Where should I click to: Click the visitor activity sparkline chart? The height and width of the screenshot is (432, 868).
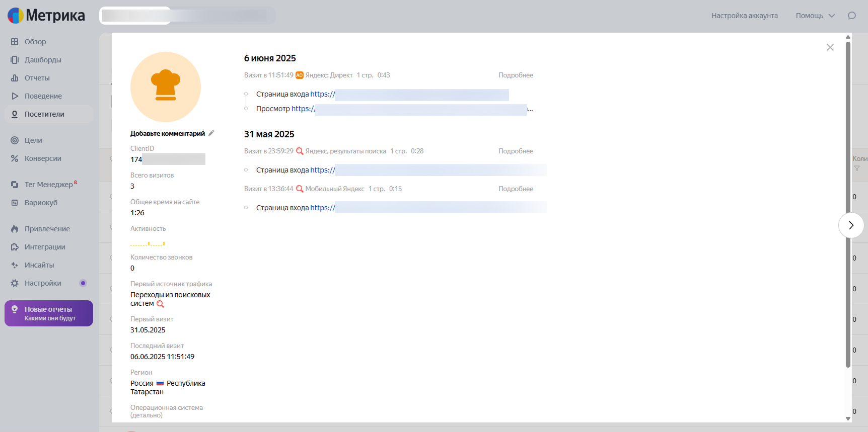[148, 243]
